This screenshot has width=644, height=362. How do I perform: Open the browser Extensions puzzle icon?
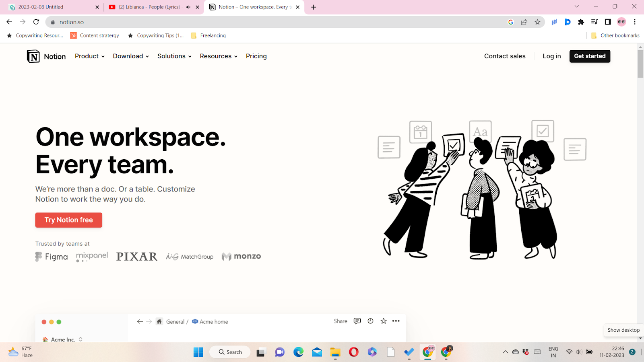(x=581, y=22)
